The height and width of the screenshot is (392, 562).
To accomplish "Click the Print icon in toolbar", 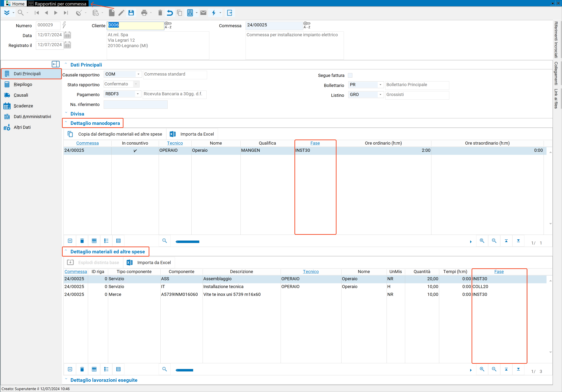I will click(x=144, y=13).
